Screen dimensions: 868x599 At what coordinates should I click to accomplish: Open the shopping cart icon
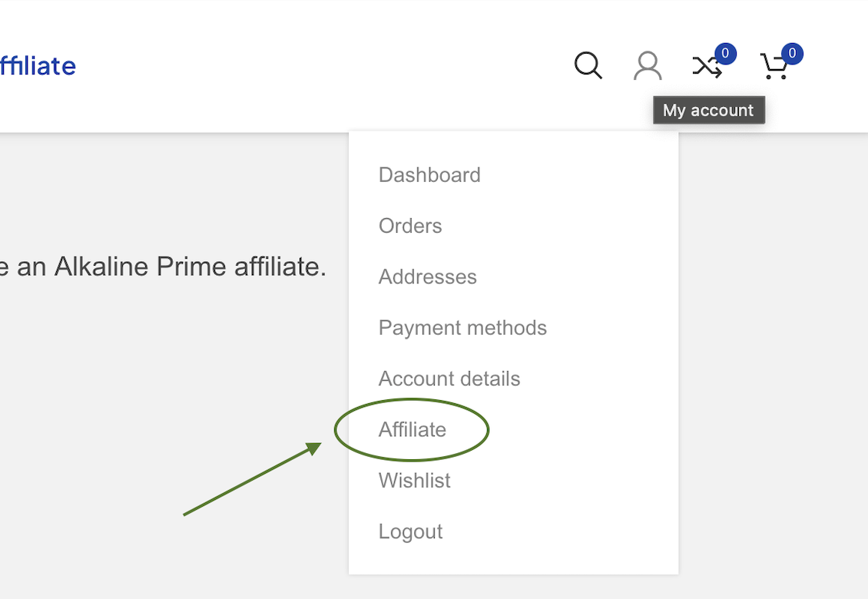tap(774, 68)
